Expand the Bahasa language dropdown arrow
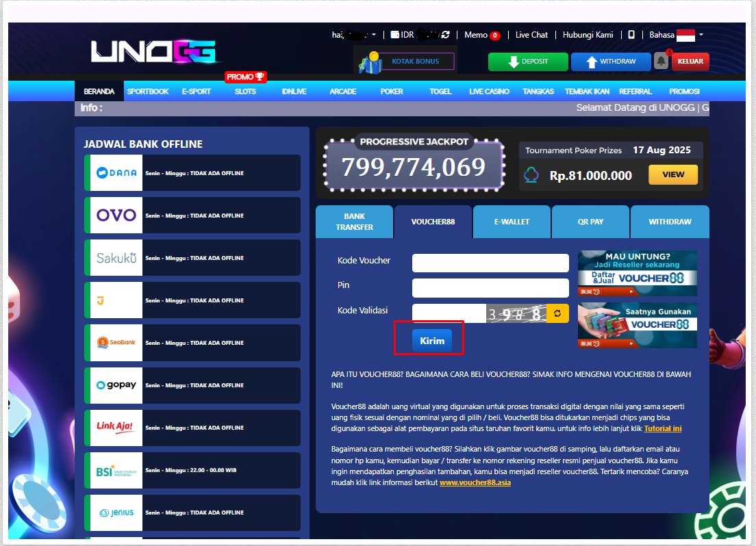Viewport: 756px width, 546px height. coord(701,35)
